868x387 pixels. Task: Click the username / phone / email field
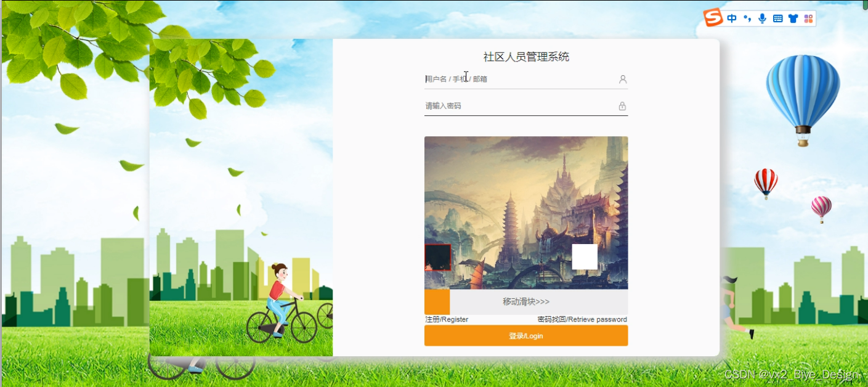526,79
